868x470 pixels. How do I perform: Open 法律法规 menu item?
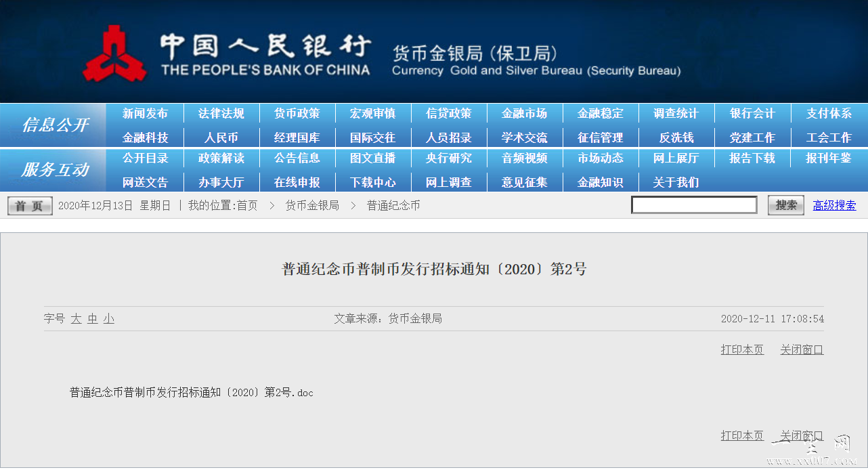click(x=221, y=114)
